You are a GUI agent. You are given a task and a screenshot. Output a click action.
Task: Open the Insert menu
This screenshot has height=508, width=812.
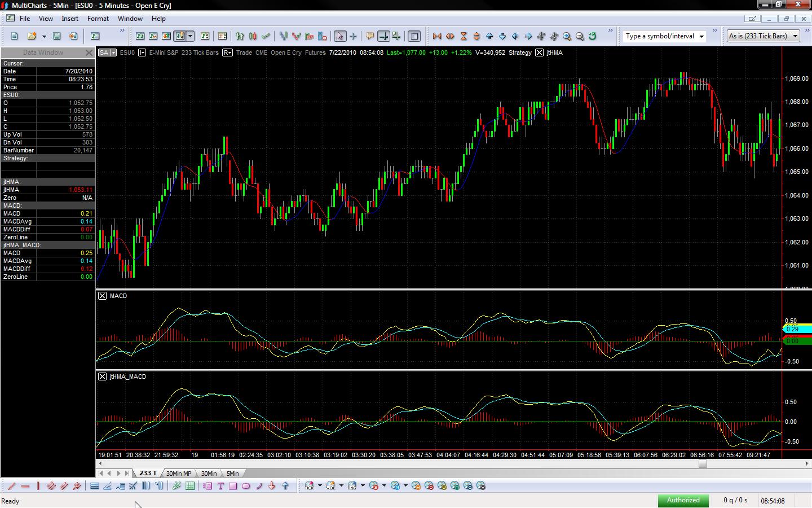[x=70, y=19]
